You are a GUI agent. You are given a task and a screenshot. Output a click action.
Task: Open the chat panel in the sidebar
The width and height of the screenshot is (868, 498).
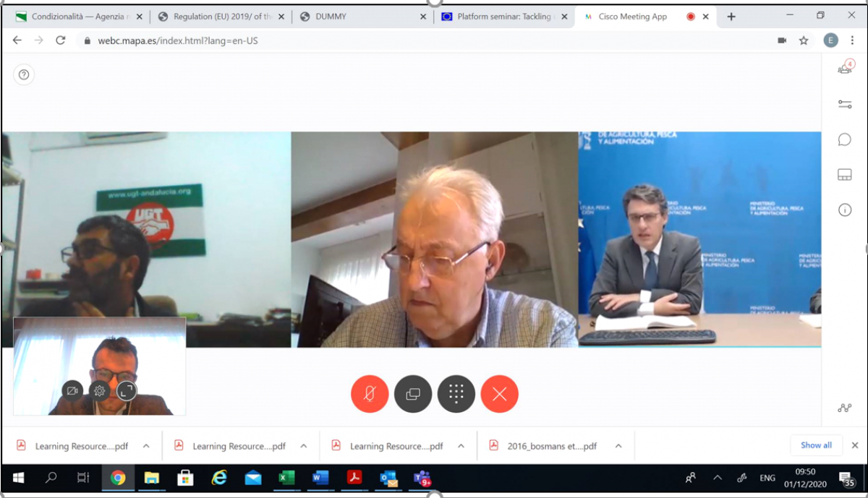point(844,139)
